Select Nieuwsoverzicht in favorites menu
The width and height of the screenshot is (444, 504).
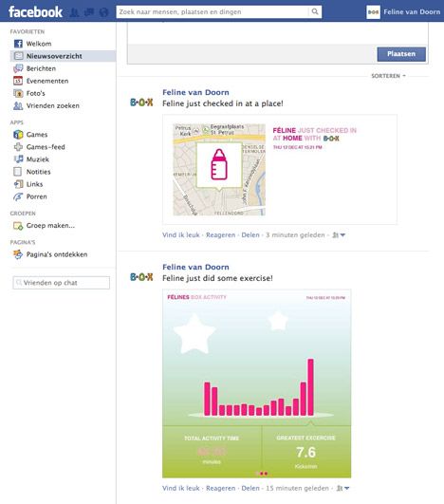click(63, 56)
